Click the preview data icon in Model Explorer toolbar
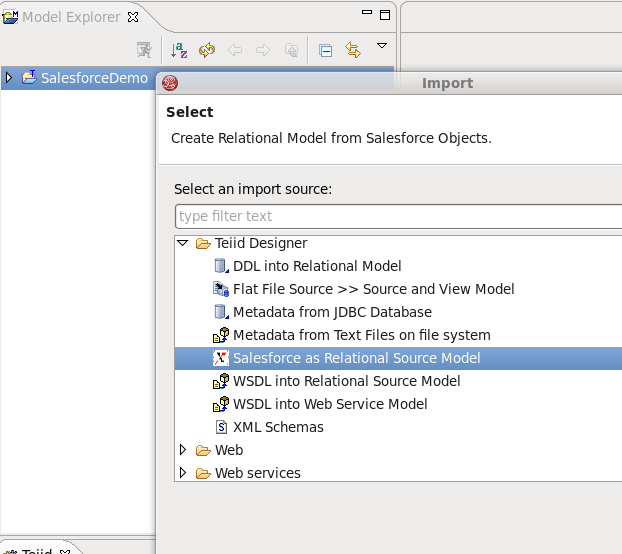 pyautogui.click(x=144, y=50)
